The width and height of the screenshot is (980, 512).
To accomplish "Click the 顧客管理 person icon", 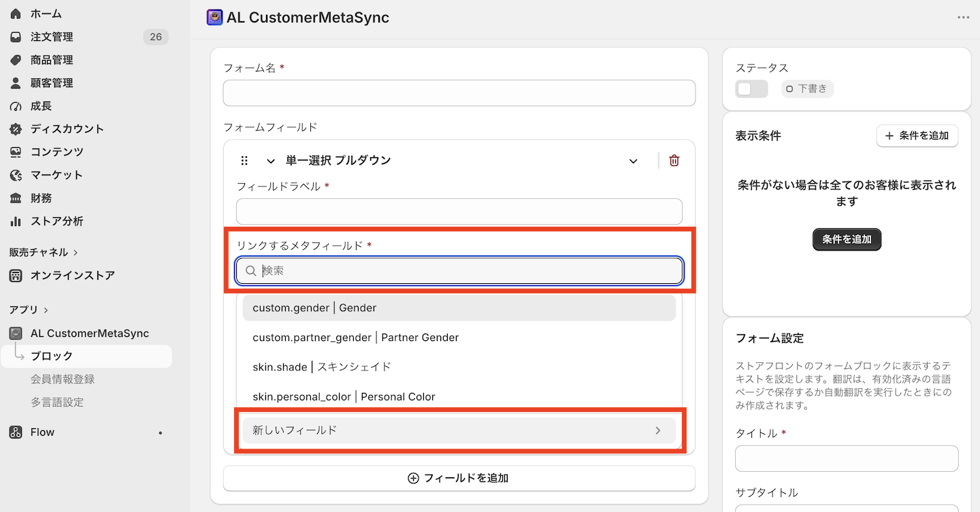I will [x=16, y=83].
